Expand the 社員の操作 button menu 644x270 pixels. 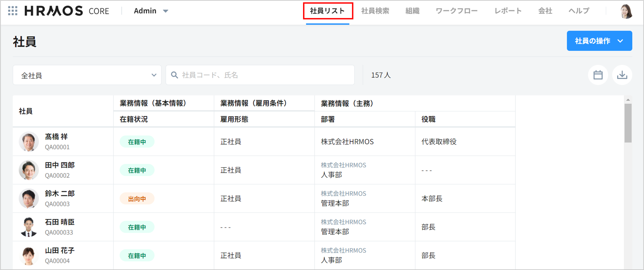[599, 41]
